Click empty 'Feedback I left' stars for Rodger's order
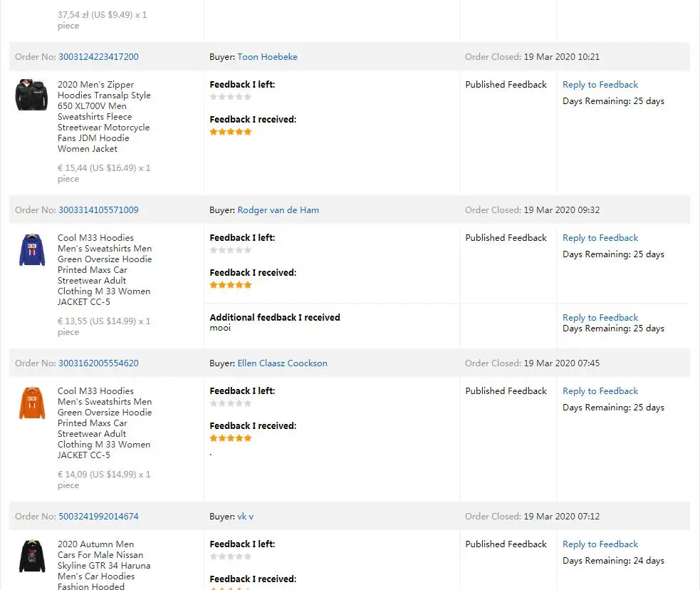Viewport: 700px width, 590px height. pos(230,250)
